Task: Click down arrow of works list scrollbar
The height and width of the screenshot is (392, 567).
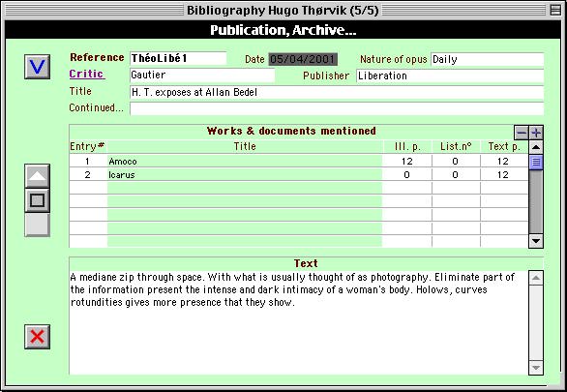Action: (x=536, y=241)
